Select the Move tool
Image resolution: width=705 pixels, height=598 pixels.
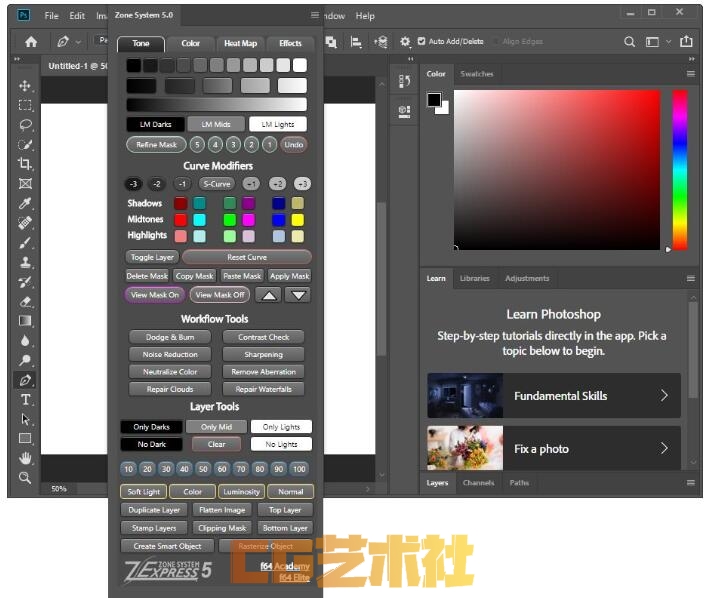click(25, 85)
